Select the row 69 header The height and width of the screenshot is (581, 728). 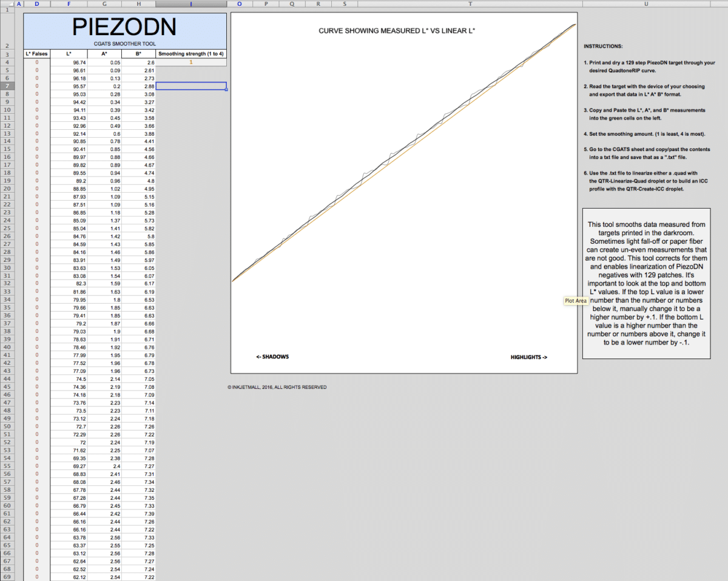5,577
